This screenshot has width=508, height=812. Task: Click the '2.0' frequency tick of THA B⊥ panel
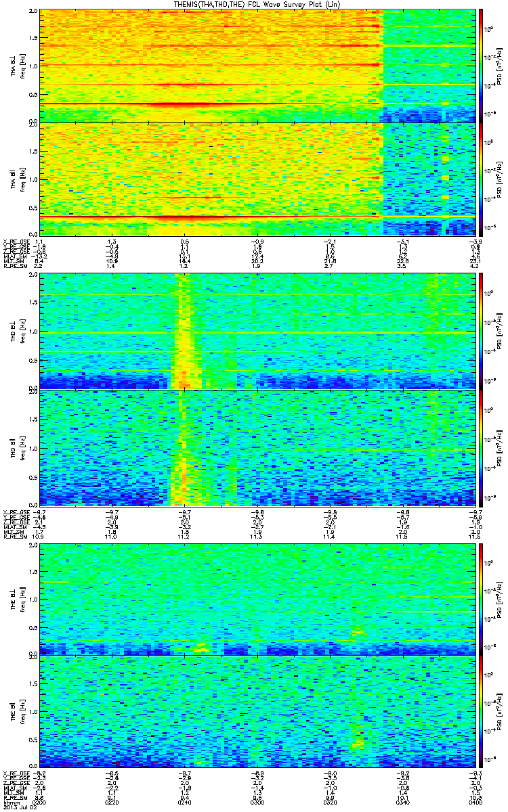tap(33, 12)
